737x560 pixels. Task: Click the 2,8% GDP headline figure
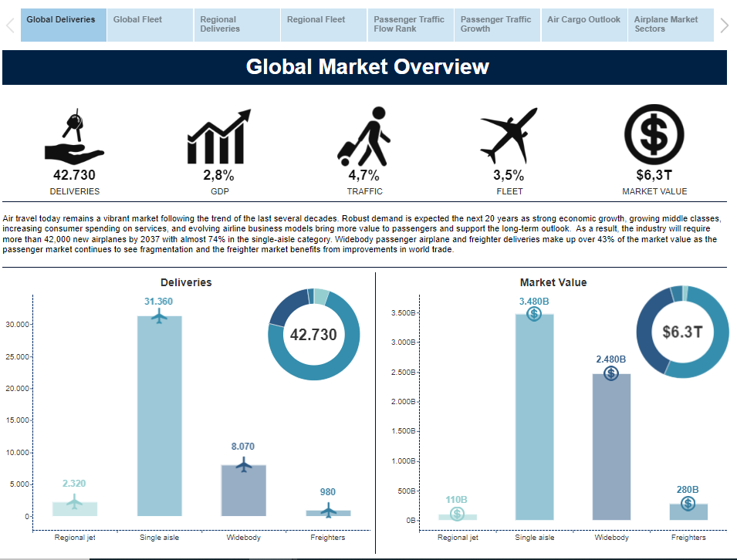pyautogui.click(x=218, y=175)
